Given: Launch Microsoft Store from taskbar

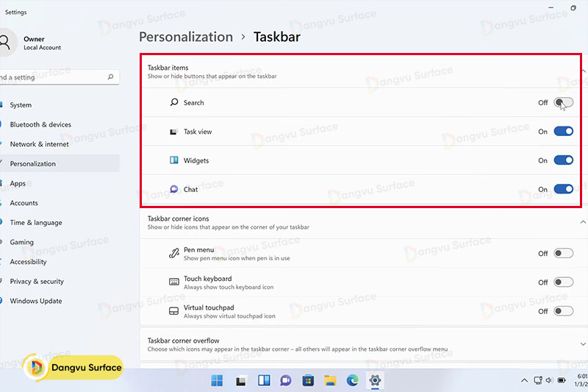Looking at the screenshot, I should 308,381.
